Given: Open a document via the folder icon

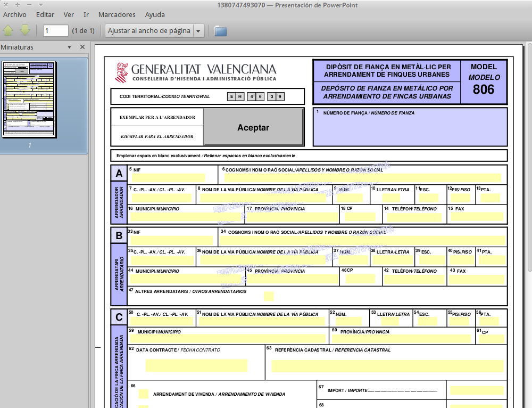Looking at the screenshot, I should click(x=220, y=30).
